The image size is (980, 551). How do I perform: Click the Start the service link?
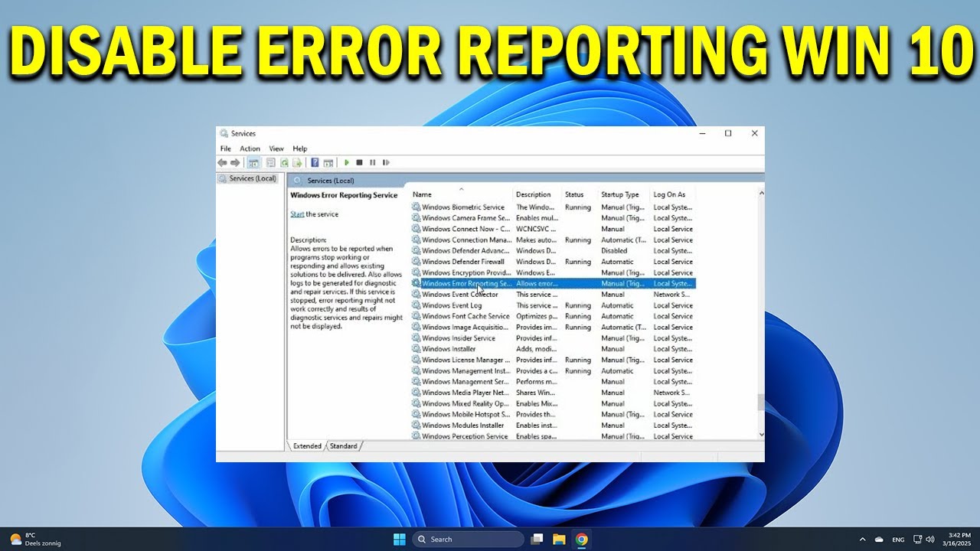pos(297,214)
